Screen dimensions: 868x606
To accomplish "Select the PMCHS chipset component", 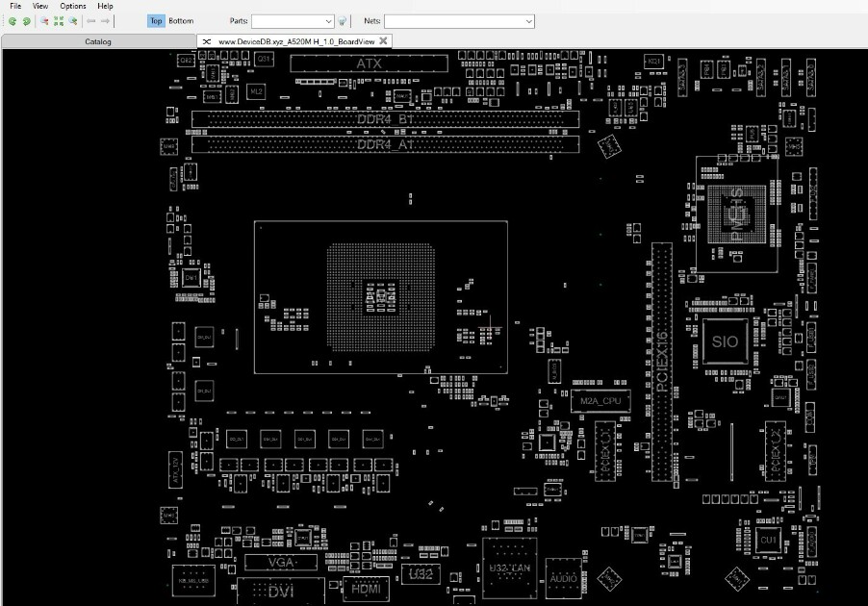I will pos(737,215).
